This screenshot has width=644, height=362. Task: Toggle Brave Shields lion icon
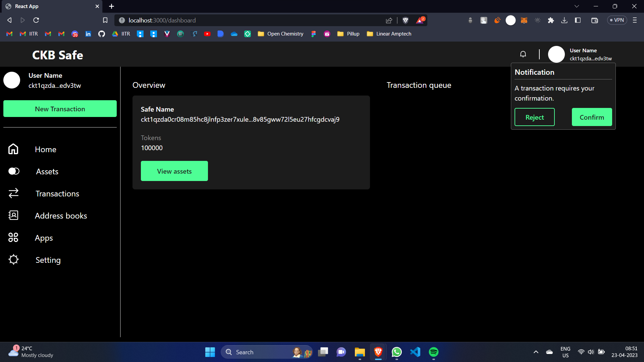pos(406,20)
